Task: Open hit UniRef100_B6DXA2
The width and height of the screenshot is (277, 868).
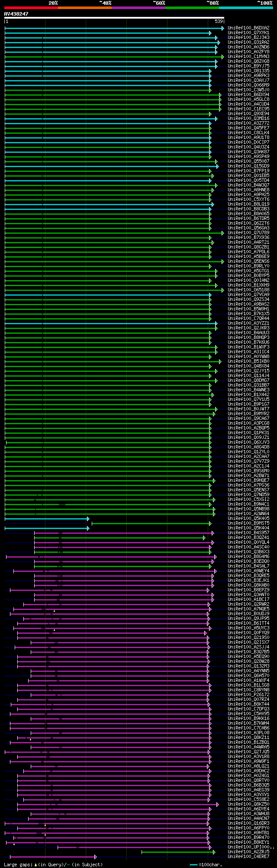Action: tap(248, 28)
